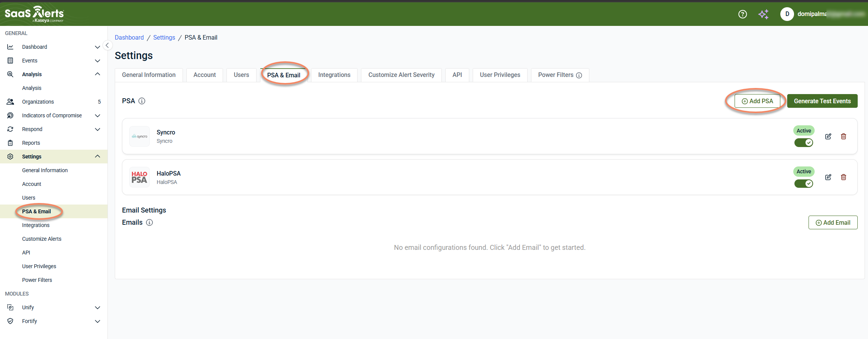Viewport: 868px width, 339px height.
Task: Collapse the Settings menu chevron
Action: pyautogui.click(x=98, y=156)
